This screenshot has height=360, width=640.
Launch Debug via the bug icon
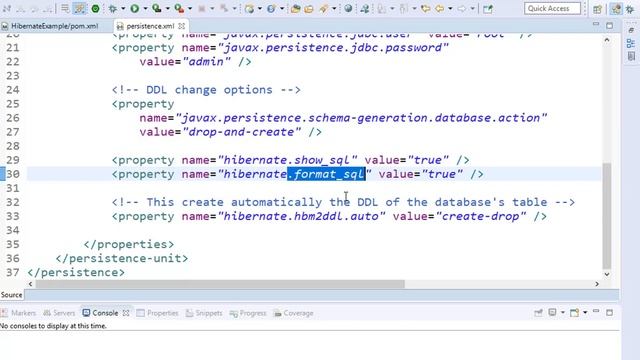pos(113,8)
